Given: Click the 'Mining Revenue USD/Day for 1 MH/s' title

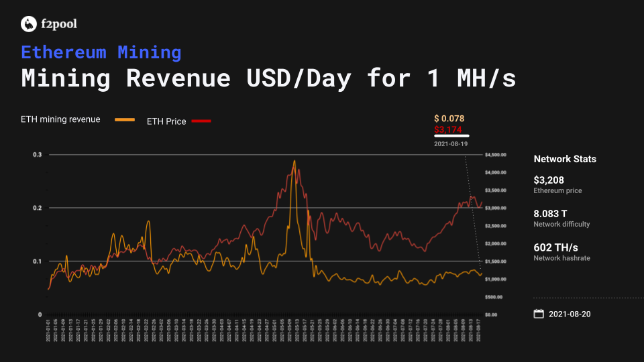Looking at the screenshot, I should (268, 78).
